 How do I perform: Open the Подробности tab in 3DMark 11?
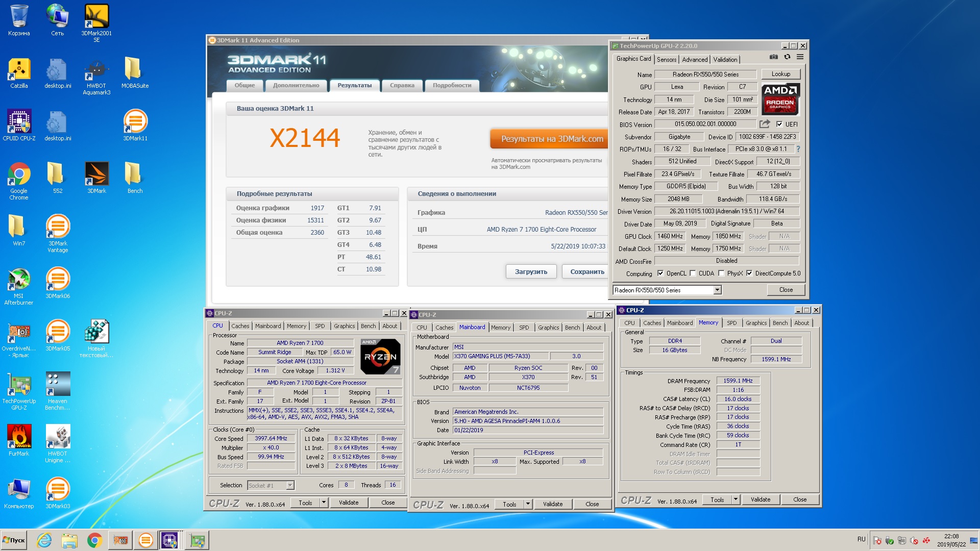[x=452, y=85]
